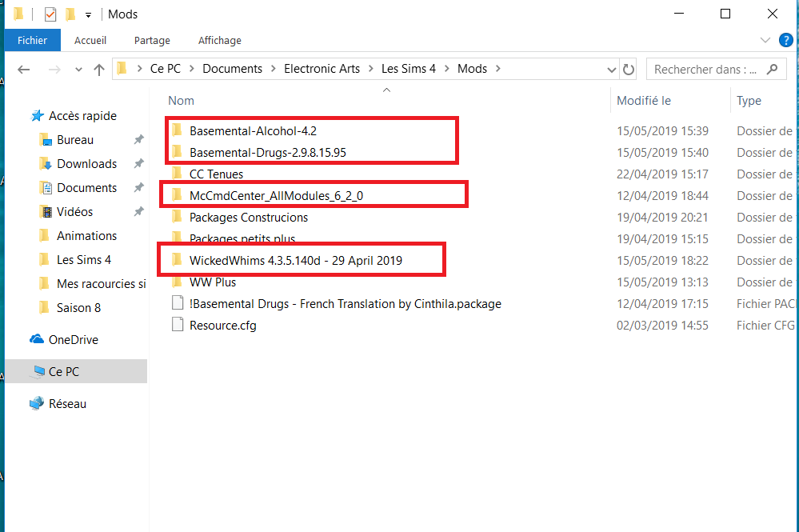The height and width of the screenshot is (532, 799).
Task: Click the pin icon beside Bureau
Action: coord(138,139)
